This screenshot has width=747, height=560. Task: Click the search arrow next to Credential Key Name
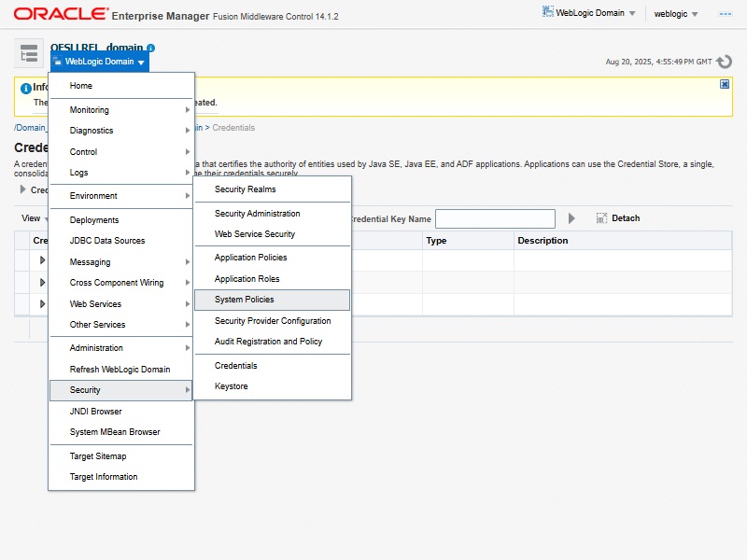tap(573, 218)
